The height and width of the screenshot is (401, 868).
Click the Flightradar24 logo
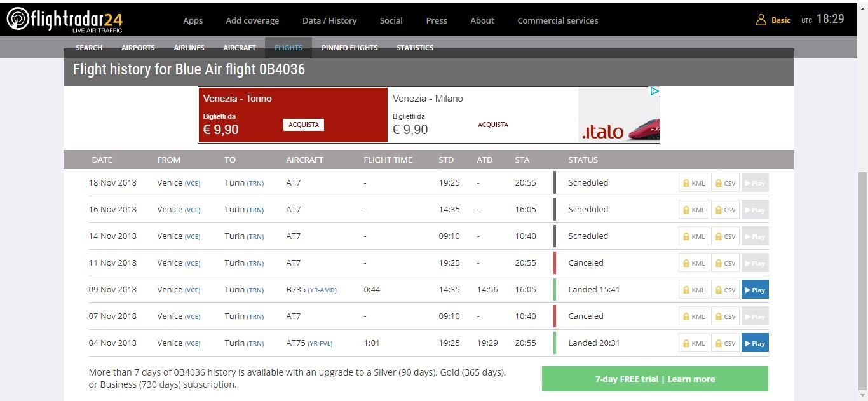click(x=64, y=20)
